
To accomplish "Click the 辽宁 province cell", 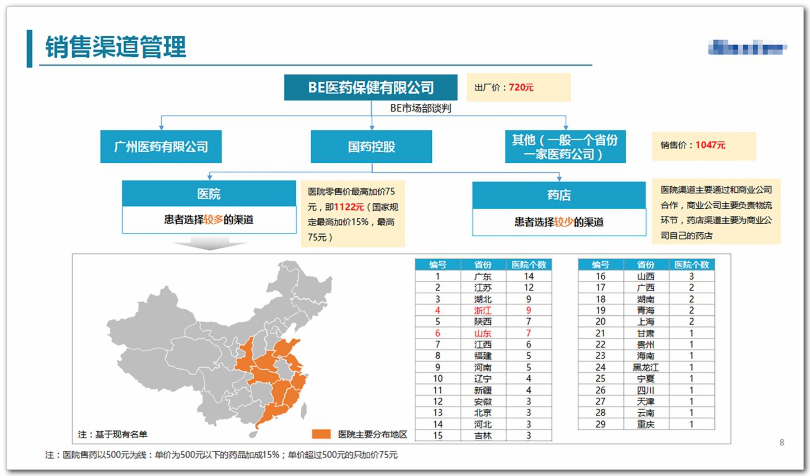I will (x=483, y=379).
